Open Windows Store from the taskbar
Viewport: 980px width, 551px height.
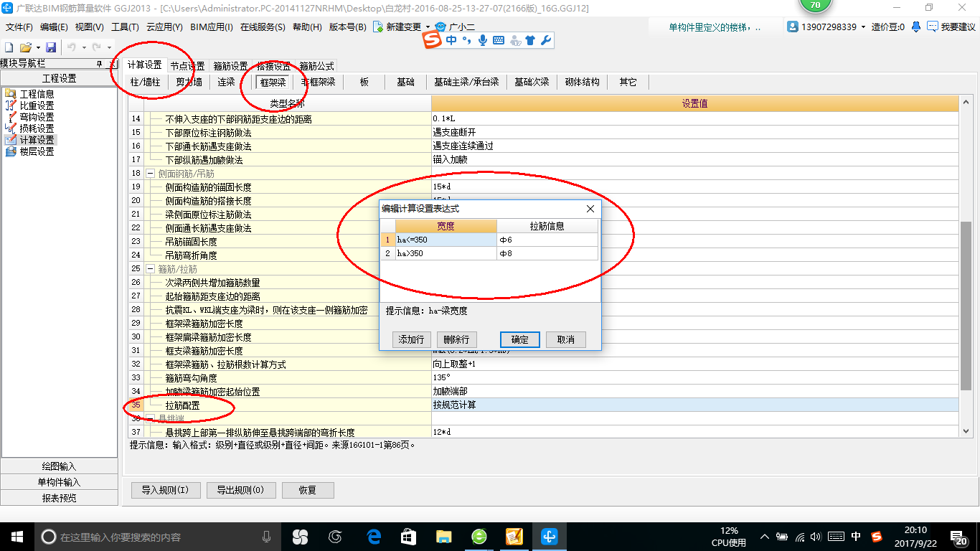[408, 536]
